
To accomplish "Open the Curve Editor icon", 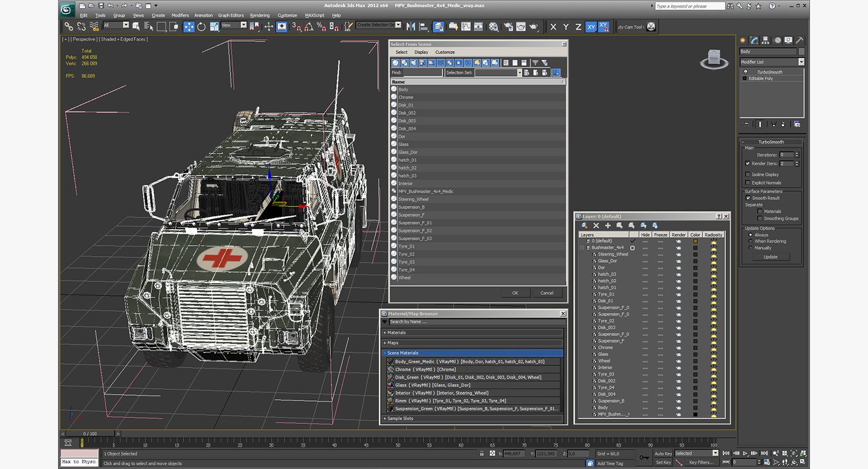I will coord(466,26).
